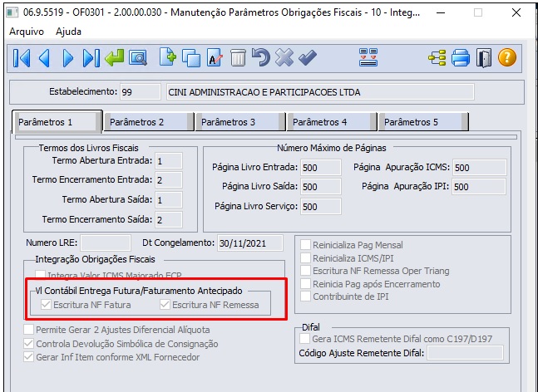Click the 'Difal' group label

pos(311,327)
